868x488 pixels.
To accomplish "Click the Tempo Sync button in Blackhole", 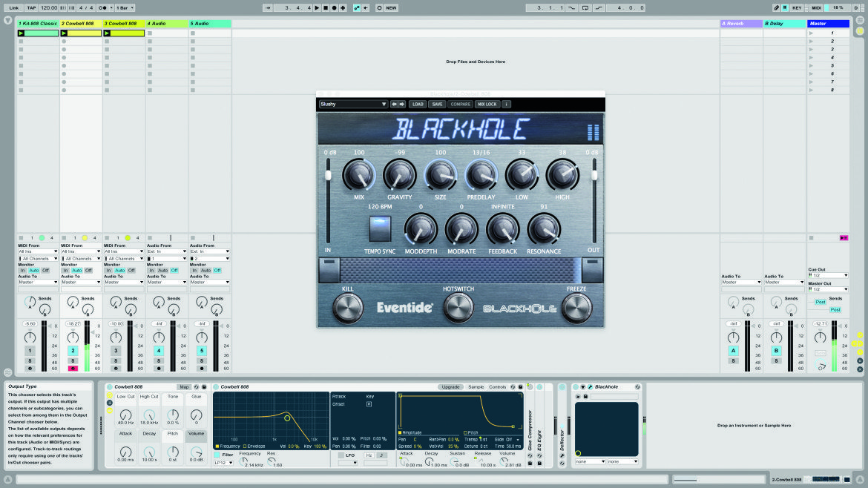I will pyautogui.click(x=380, y=229).
